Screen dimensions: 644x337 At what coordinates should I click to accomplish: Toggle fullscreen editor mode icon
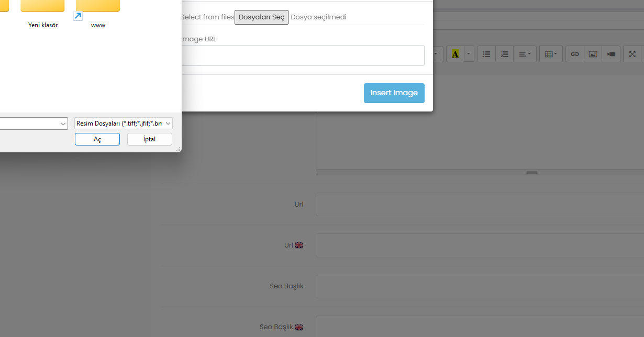[x=632, y=54]
